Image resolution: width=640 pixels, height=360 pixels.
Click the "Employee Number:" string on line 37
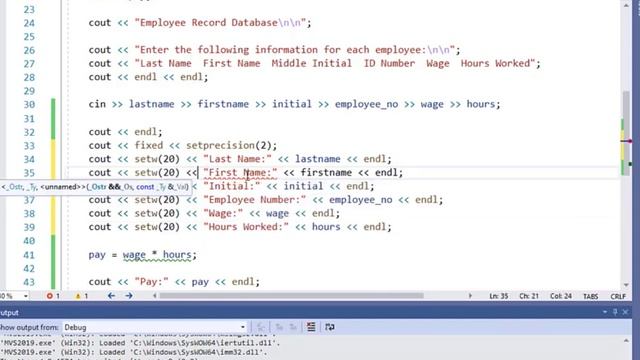tap(255, 200)
